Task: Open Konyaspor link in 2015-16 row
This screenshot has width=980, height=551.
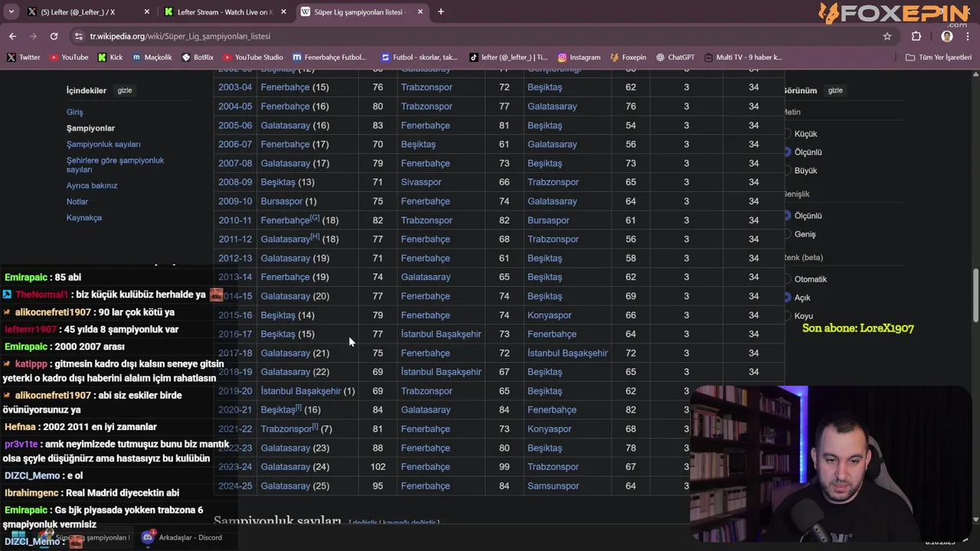Action: (550, 315)
